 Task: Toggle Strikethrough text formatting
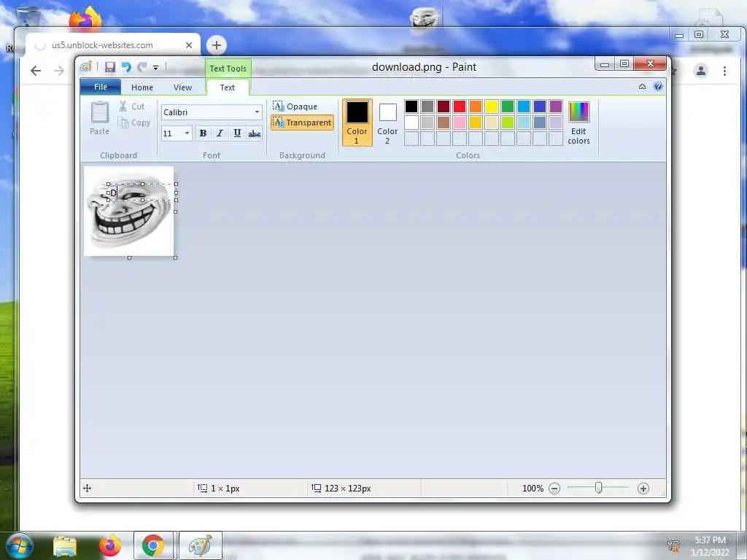tap(255, 134)
